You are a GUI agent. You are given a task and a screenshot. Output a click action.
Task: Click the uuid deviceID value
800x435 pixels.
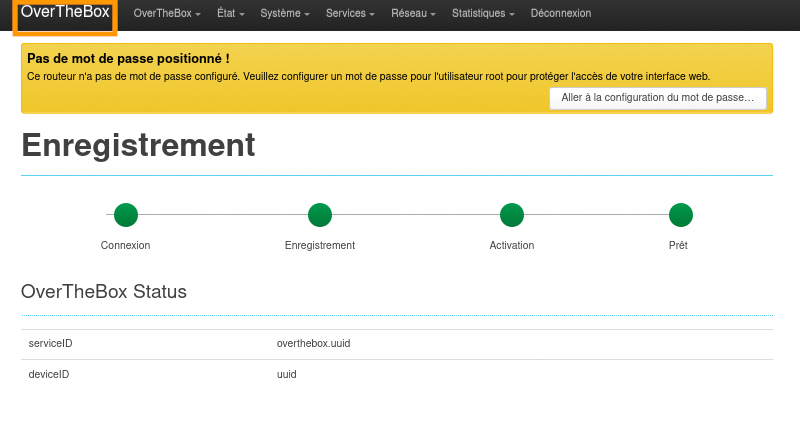coord(287,375)
